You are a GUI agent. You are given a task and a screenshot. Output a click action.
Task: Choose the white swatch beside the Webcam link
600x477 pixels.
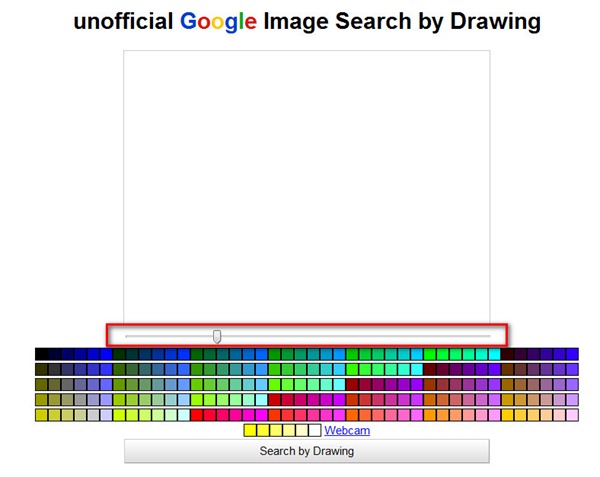(314, 431)
